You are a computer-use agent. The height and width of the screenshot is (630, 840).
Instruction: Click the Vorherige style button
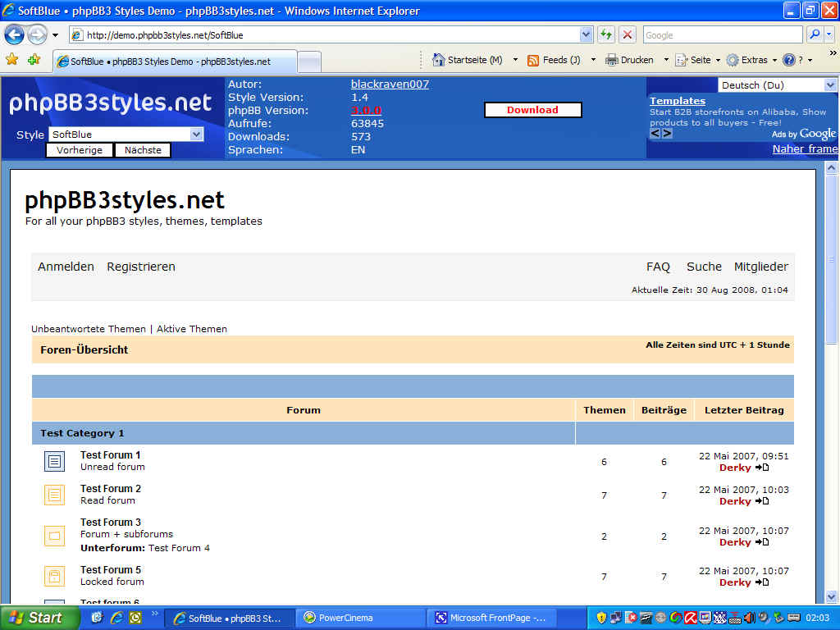point(80,150)
